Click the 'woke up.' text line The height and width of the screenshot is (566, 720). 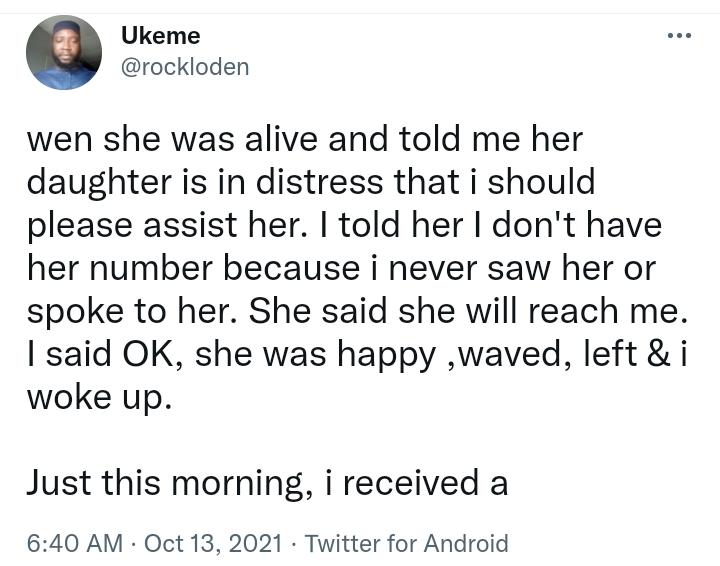click(100, 397)
